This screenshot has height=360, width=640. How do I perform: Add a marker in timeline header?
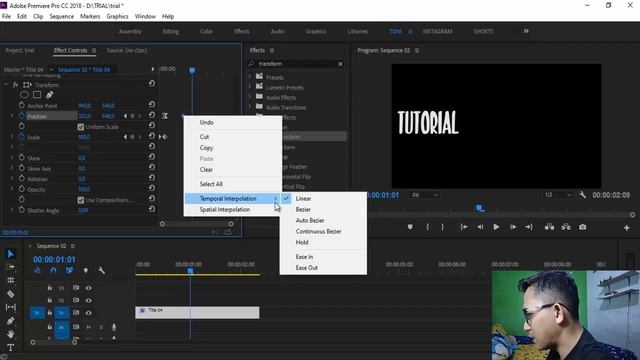(85, 270)
